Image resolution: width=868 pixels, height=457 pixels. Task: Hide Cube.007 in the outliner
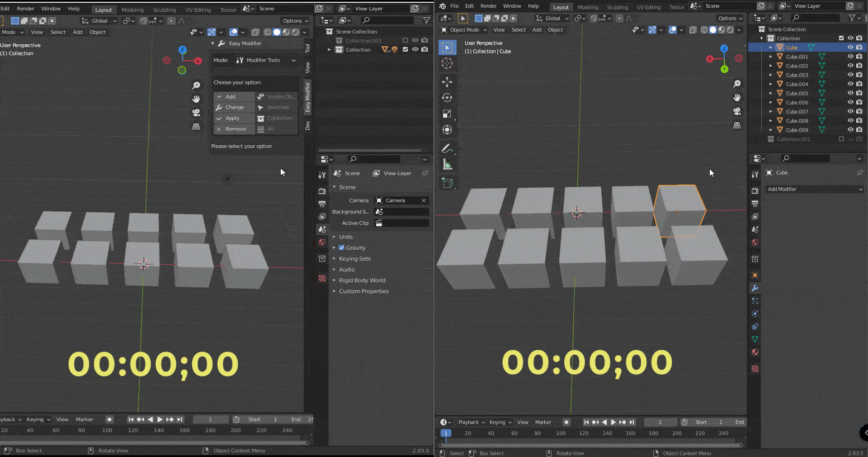click(850, 111)
